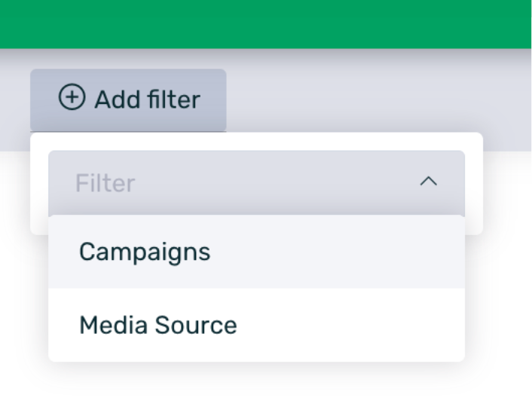This screenshot has width=532, height=413.
Task: Click the word Filter in the combo box
Action: pos(105,183)
